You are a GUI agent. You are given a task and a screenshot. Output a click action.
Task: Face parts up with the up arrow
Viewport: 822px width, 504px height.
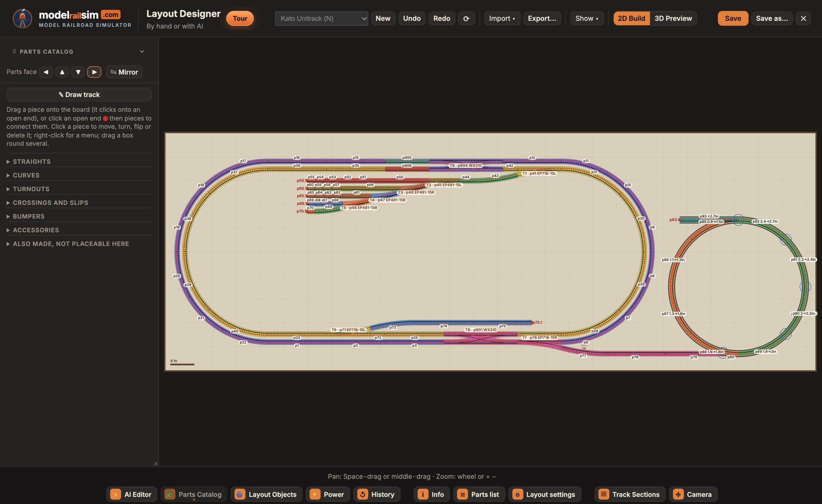coord(62,72)
